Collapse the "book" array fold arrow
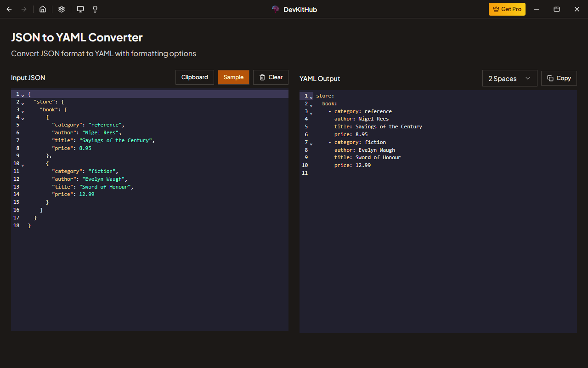 click(x=23, y=111)
